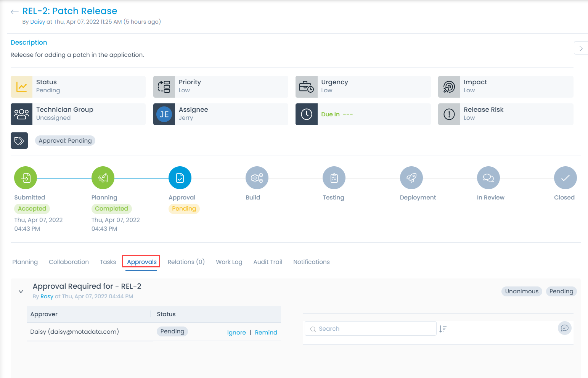Viewport: 588px width, 378px height.
Task: Switch to the Work Log tab
Action: pyautogui.click(x=229, y=262)
